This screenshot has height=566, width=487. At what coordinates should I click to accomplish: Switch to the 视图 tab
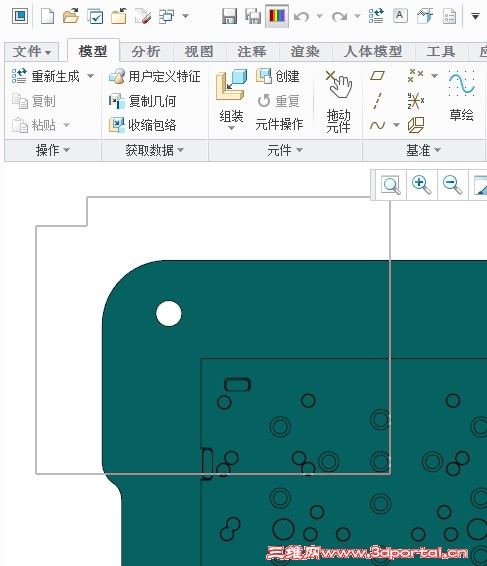199,52
